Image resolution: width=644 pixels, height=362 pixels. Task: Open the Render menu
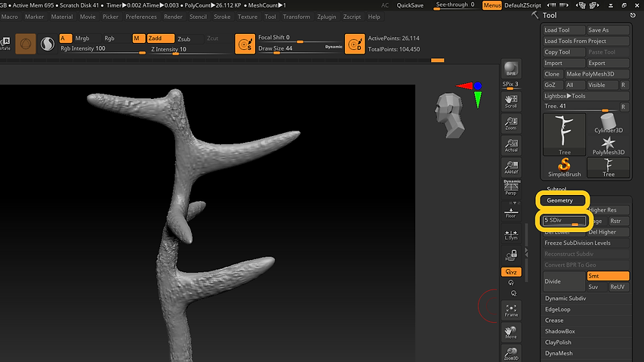pos(173,17)
